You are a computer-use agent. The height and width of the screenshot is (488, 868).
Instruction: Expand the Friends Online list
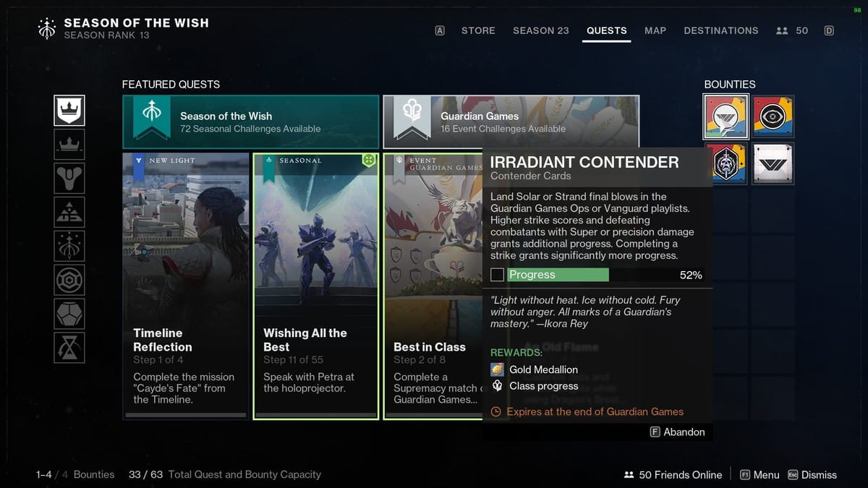[x=672, y=475]
